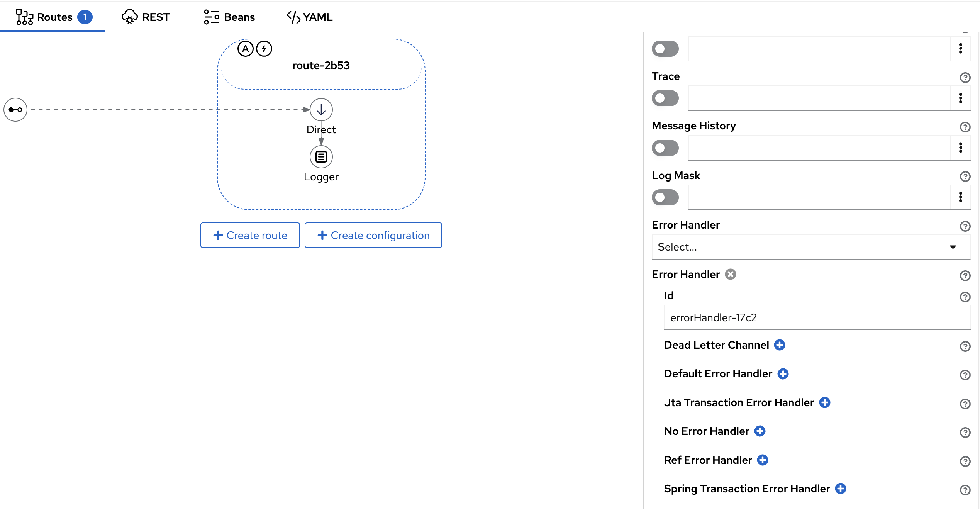
Task: Open the Log Mask field options menu
Action: tap(960, 197)
